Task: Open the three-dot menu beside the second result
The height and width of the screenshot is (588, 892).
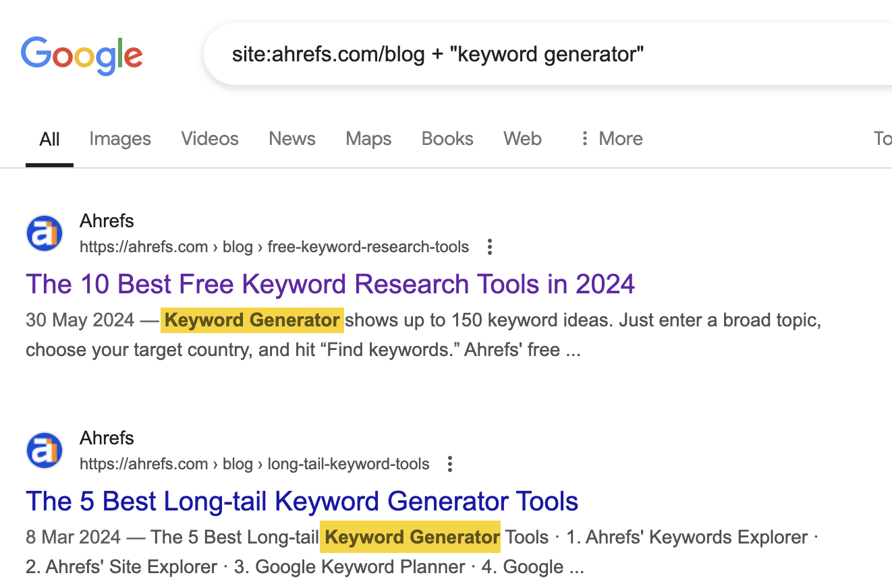Action: [x=449, y=464]
